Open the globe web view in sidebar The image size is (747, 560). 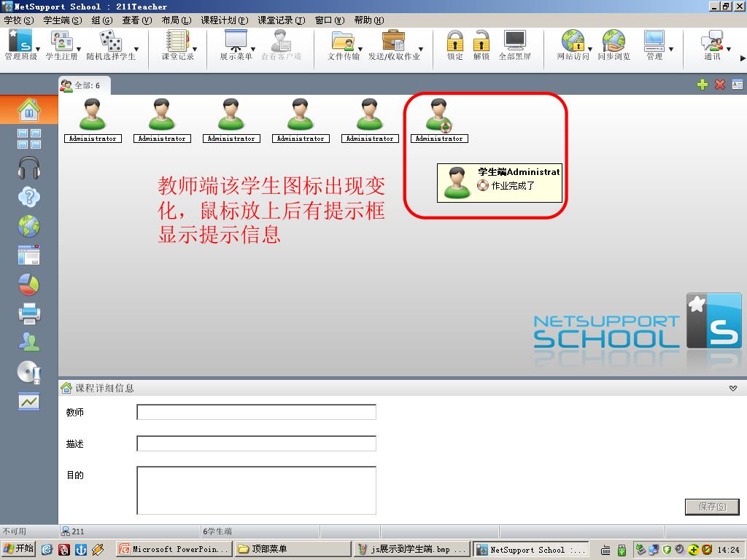tap(29, 226)
